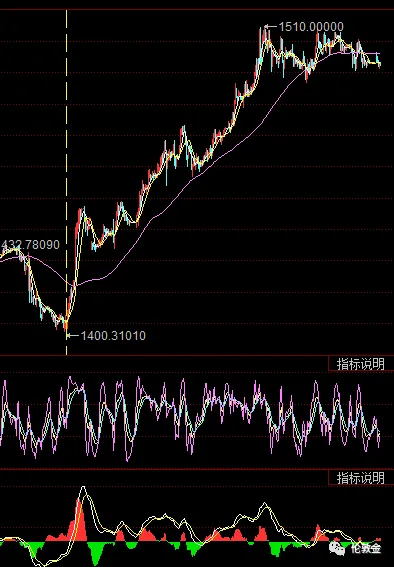Click the yellow dashed vertical cursor line
Viewport: 394px width, 567px height.
(x=67, y=182)
